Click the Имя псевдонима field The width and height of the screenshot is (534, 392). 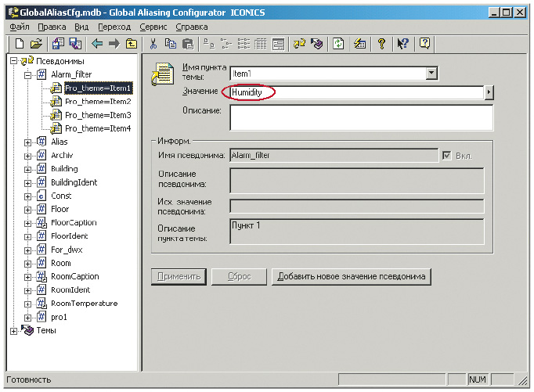click(x=334, y=156)
